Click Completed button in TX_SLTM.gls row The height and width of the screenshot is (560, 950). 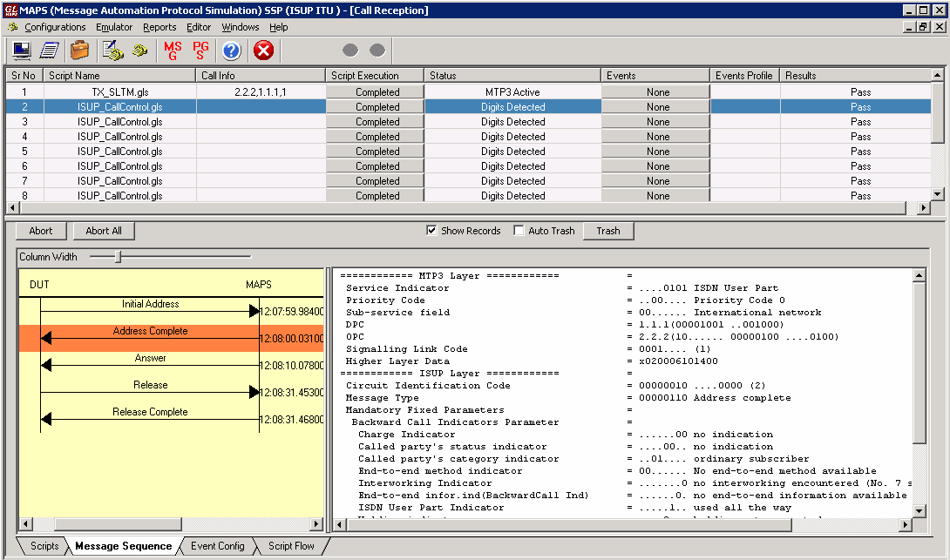[375, 92]
